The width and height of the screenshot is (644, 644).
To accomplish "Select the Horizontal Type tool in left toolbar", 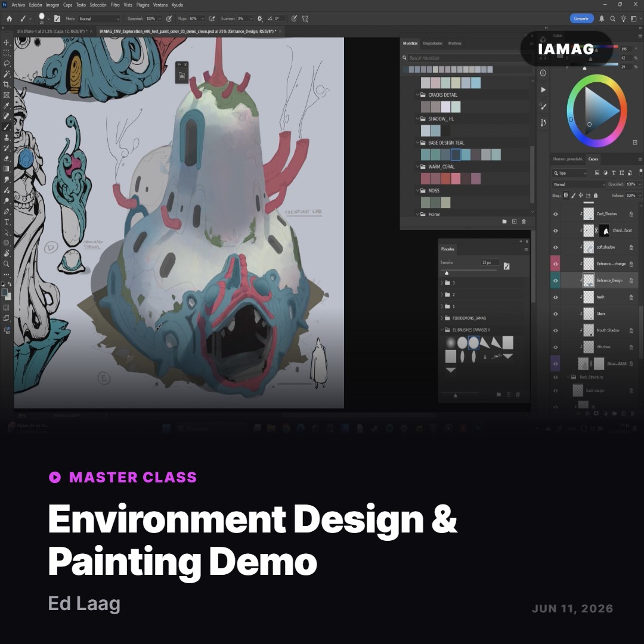I will [x=6, y=222].
